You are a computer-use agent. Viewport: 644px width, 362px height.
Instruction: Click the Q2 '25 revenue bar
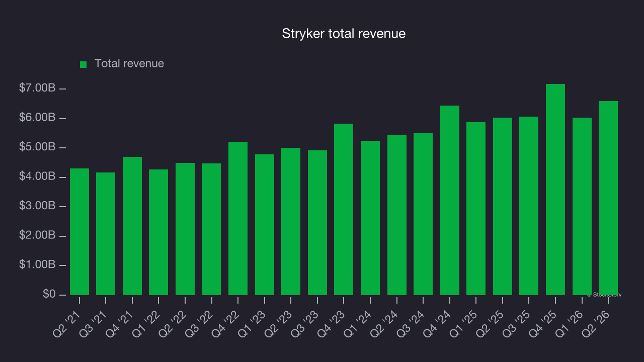pos(503,206)
